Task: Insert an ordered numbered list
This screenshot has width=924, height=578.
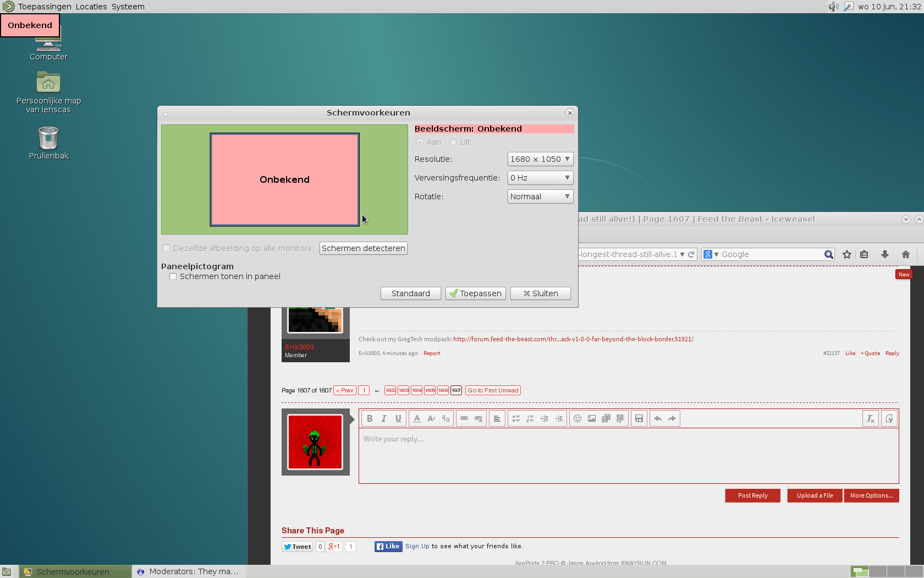Action: point(530,418)
